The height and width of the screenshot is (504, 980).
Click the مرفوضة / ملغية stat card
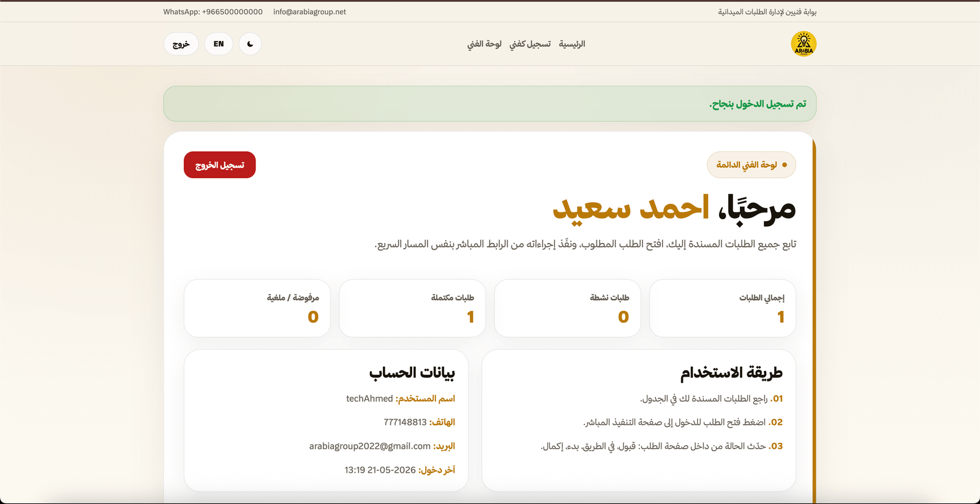tap(257, 308)
